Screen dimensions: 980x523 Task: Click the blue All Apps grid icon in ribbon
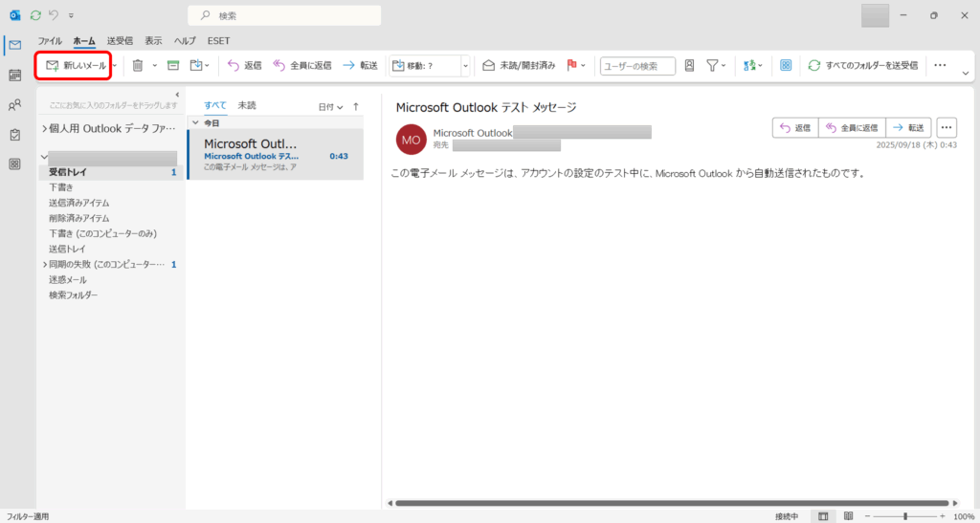coord(786,65)
